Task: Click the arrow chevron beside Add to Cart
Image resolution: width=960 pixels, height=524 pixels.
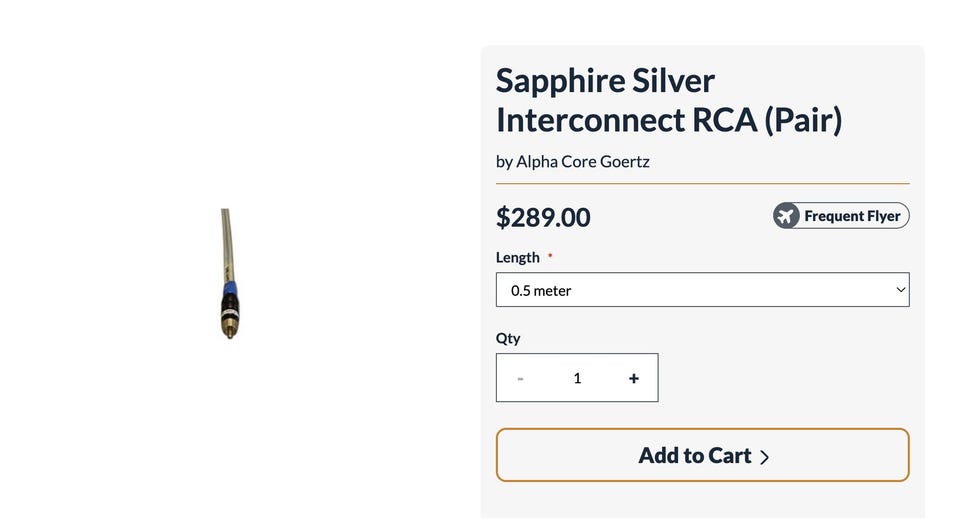Action: click(x=765, y=457)
